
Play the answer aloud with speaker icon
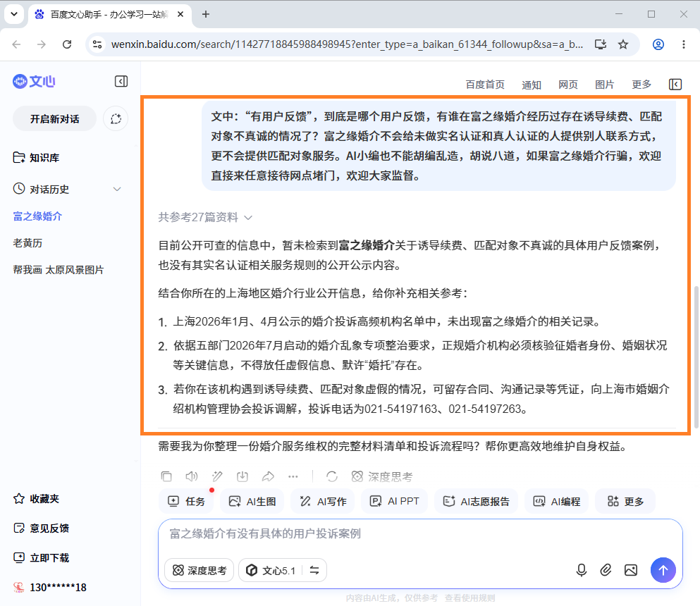pos(192,476)
